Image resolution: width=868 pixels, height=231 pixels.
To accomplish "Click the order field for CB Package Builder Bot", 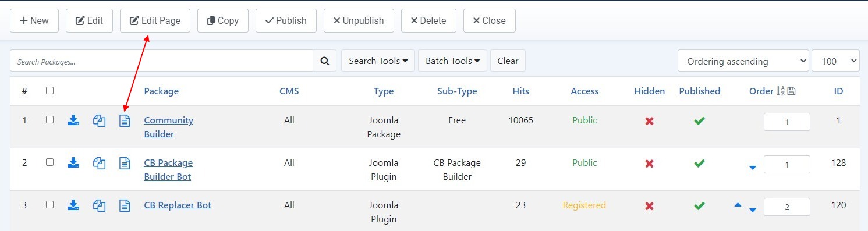I will click(x=787, y=164).
